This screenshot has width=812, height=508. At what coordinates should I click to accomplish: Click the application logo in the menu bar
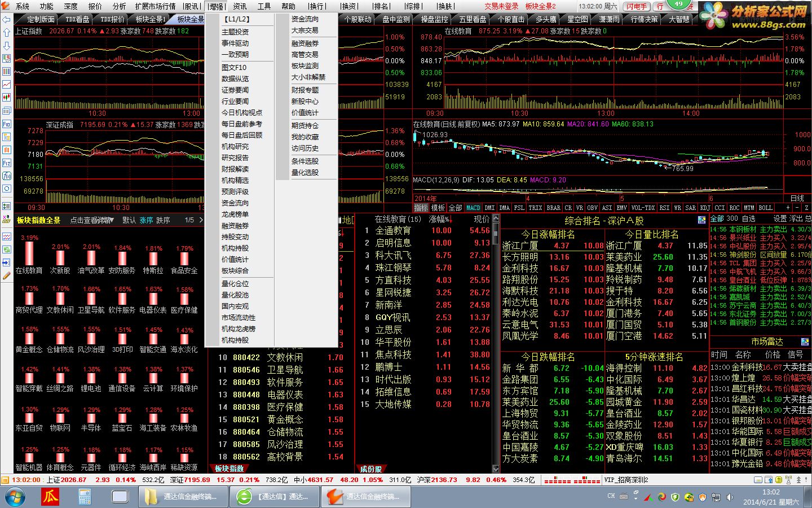pos(7,6)
